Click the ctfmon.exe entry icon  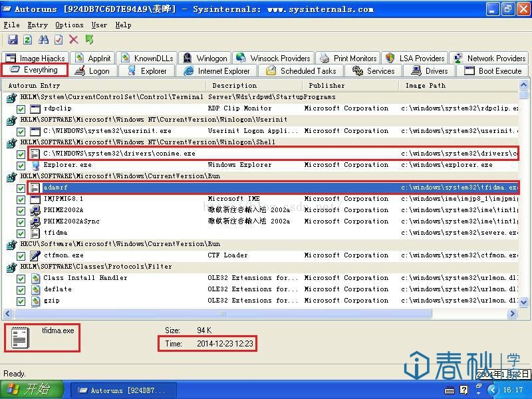point(35,255)
